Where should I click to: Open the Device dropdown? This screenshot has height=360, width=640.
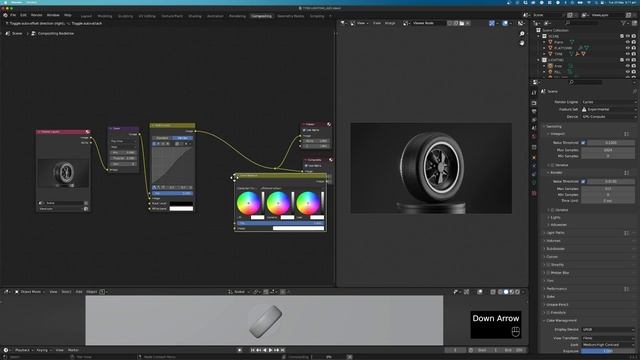[x=609, y=117]
